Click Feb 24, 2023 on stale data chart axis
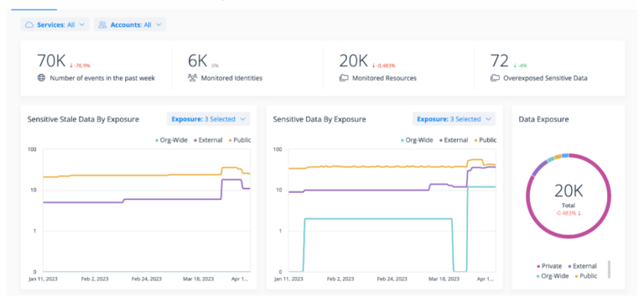Viewport: 644px width, 303px height. pos(147,279)
